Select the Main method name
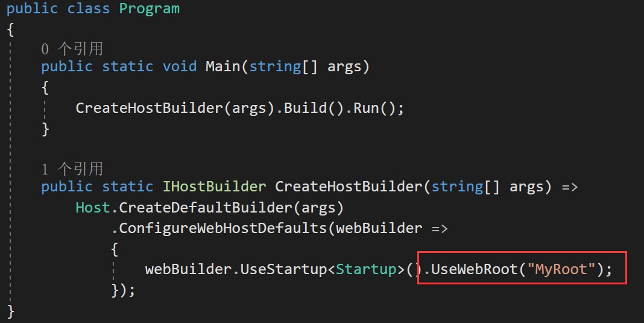The image size is (644, 323). tap(223, 66)
